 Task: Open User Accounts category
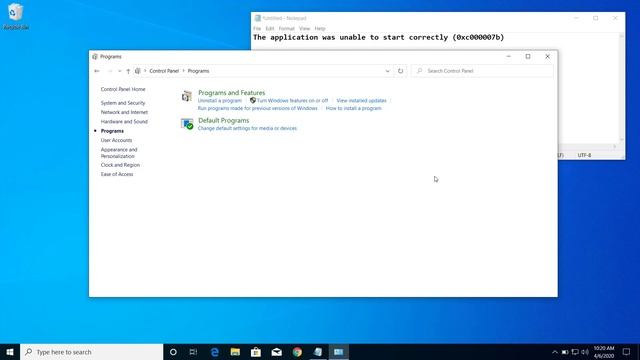[116, 140]
